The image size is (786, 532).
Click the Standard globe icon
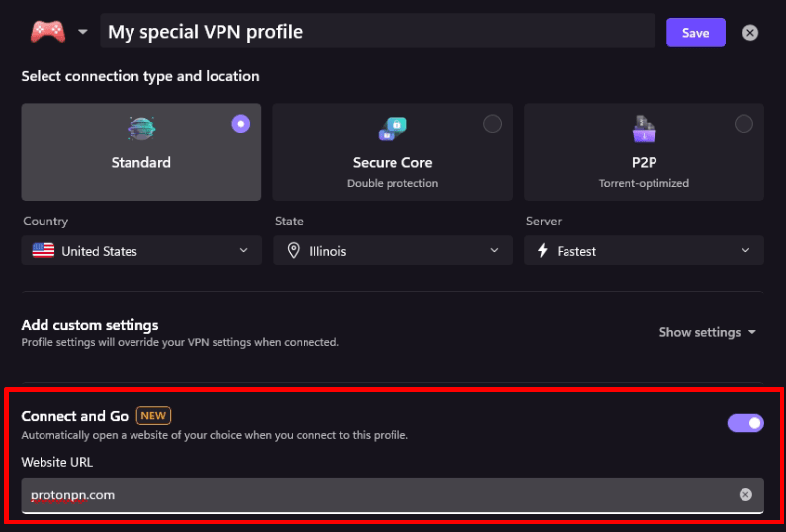(x=141, y=129)
